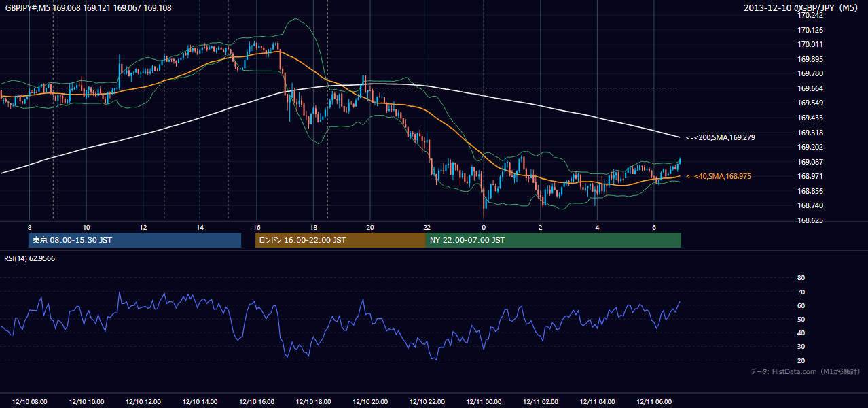Select the 東京 08:00-15:30 JST session bar
Viewport: 868px width, 408px height.
coord(134,240)
